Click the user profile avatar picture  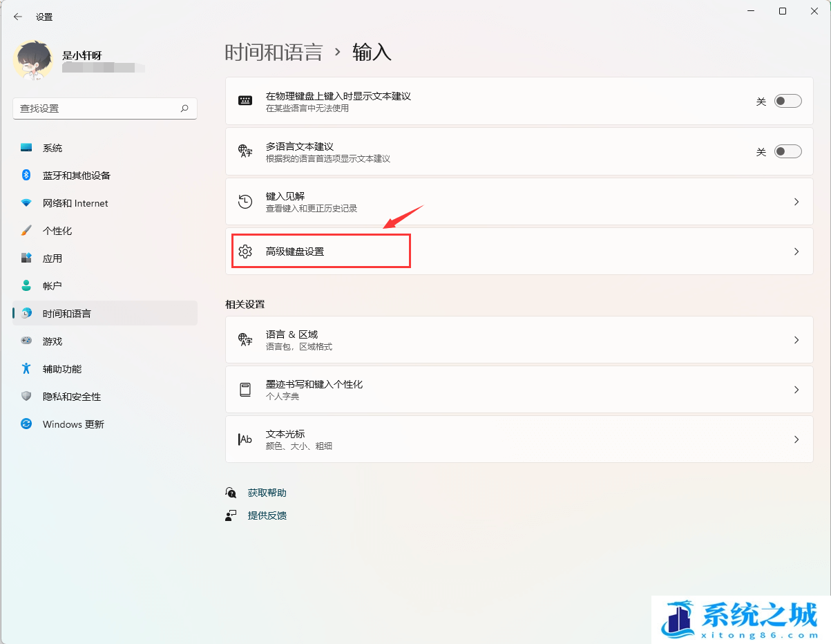click(32, 61)
